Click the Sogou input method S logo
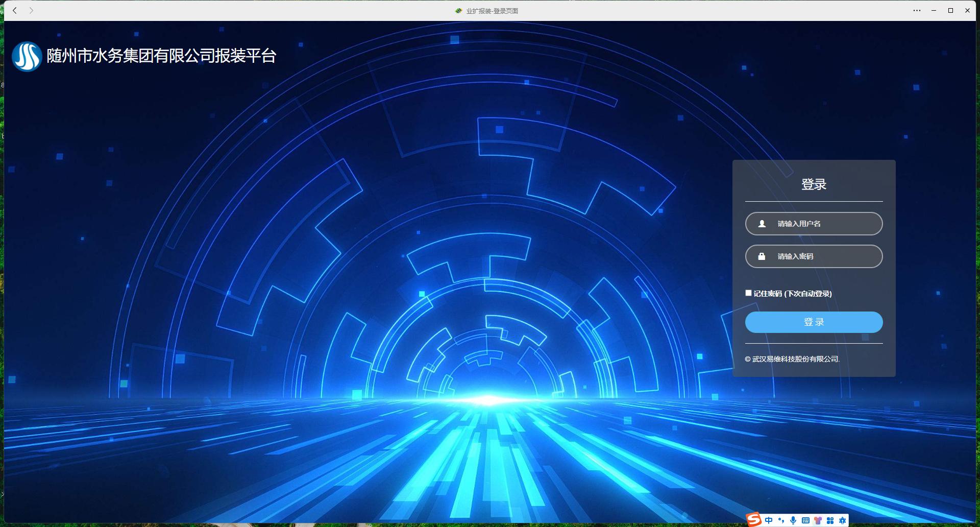 [x=754, y=520]
